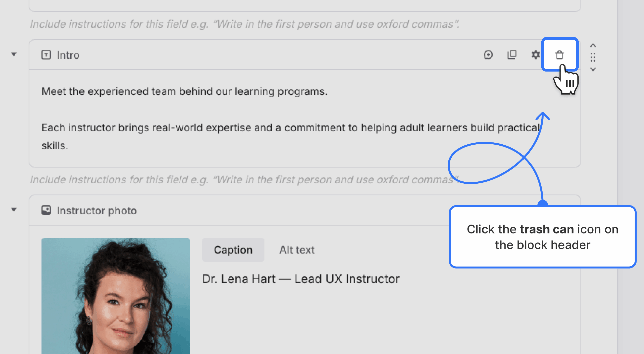Select the Caption tab

[x=233, y=250]
